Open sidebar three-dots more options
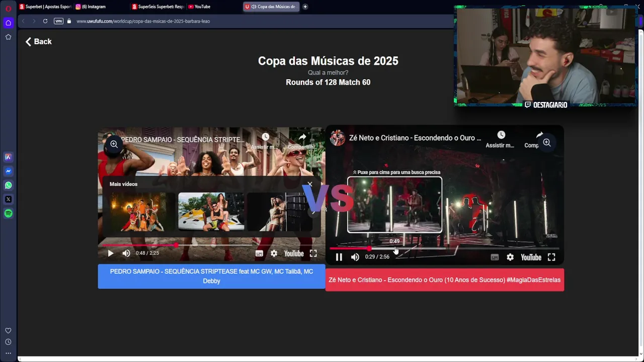This screenshot has height=362, width=644. (x=8, y=353)
